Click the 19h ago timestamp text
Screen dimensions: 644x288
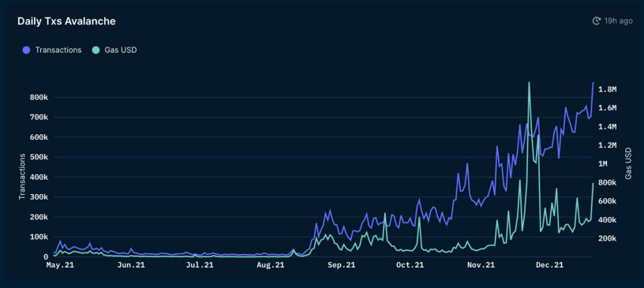pyautogui.click(x=618, y=21)
